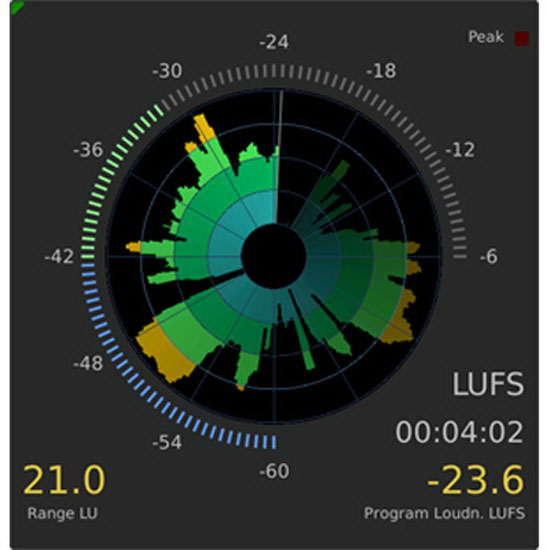The image size is (550, 550).
Task: Select the -54 scale label
Action: tap(167, 442)
